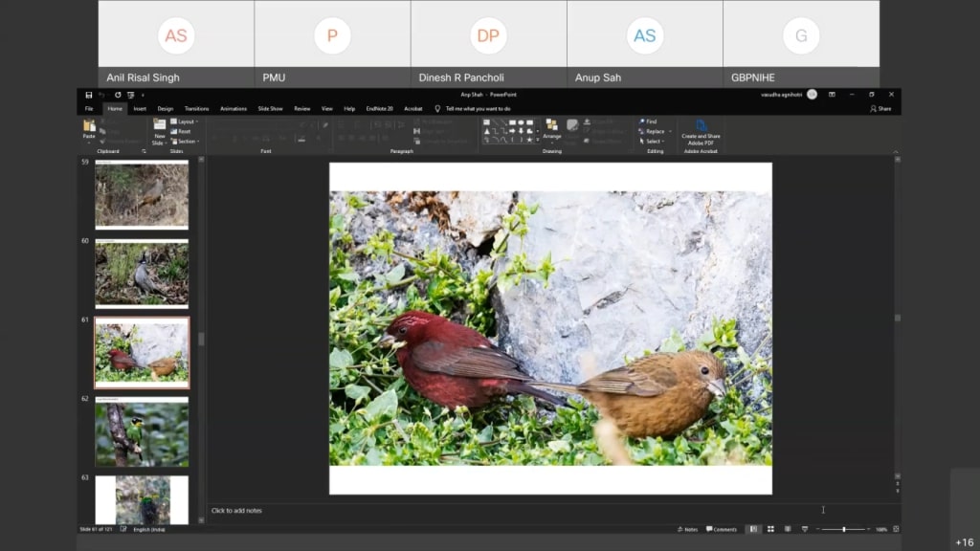This screenshot has width=980, height=551.
Task: Click the Share button
Action: click(x=880, y=109)
